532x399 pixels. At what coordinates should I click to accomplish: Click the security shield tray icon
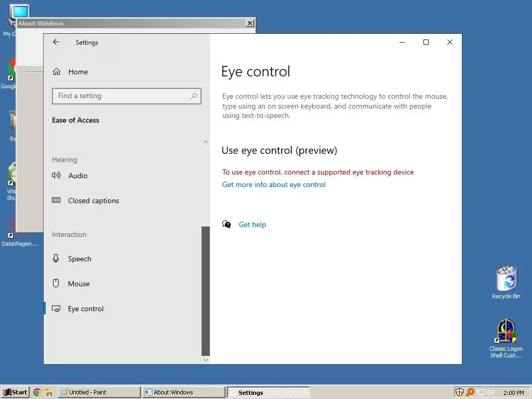pos(459,392)
